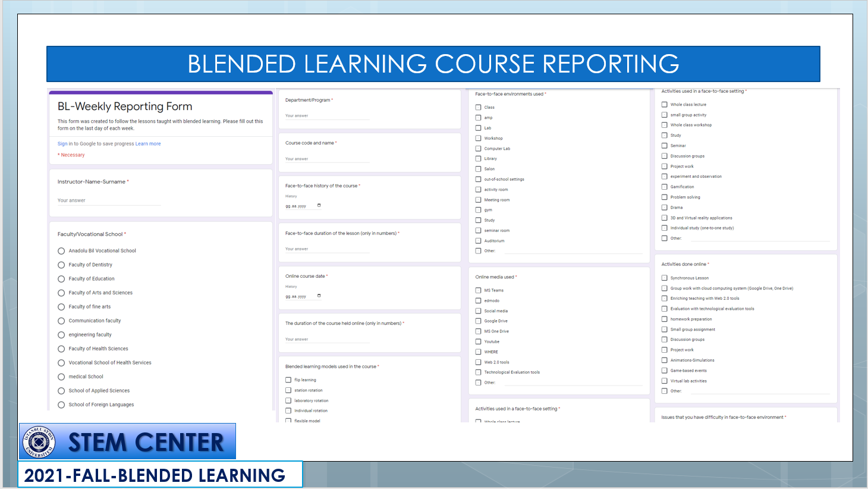This screenshot has height=489, width=868.
Task: Click Face-to-face history date input
Action: tap(303, 206)
